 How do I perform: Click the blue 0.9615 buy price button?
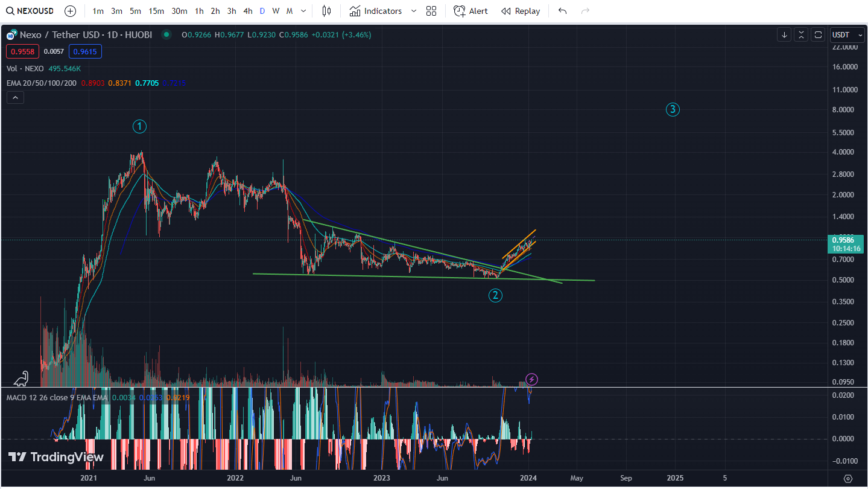click(85, 51)
